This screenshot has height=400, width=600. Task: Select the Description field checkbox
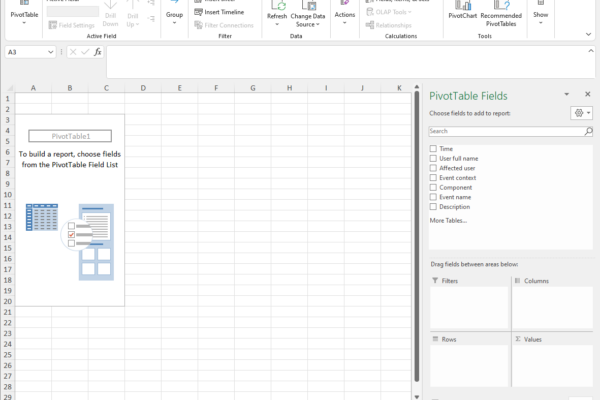pos(433,206)
